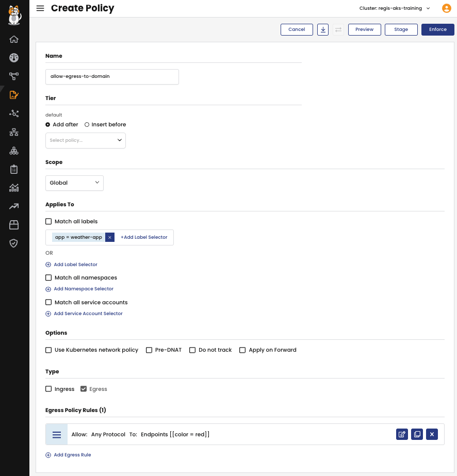Duplicate the egress rule with the copy icon
Viewport: 457px width, 476px height.
[x=417, y=434]
